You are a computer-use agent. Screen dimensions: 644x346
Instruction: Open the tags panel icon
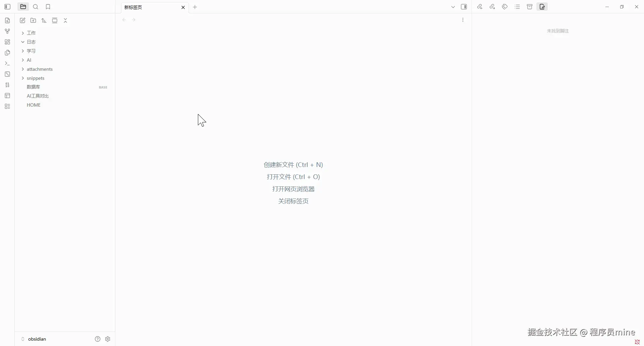(x=505, y=7)
